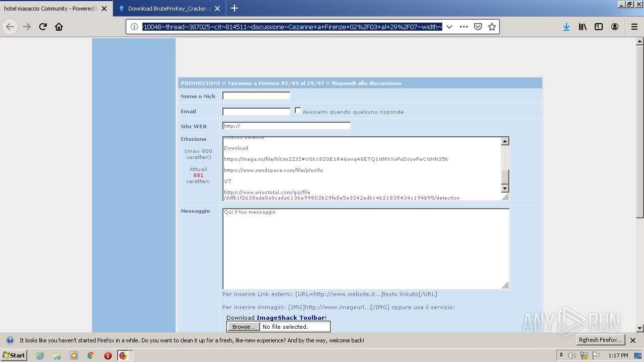The width and height of the screenshot is (644, 362).
Task: Switch to Download BrutePrivKey_Cracker tab
Action: coord(169,9)
